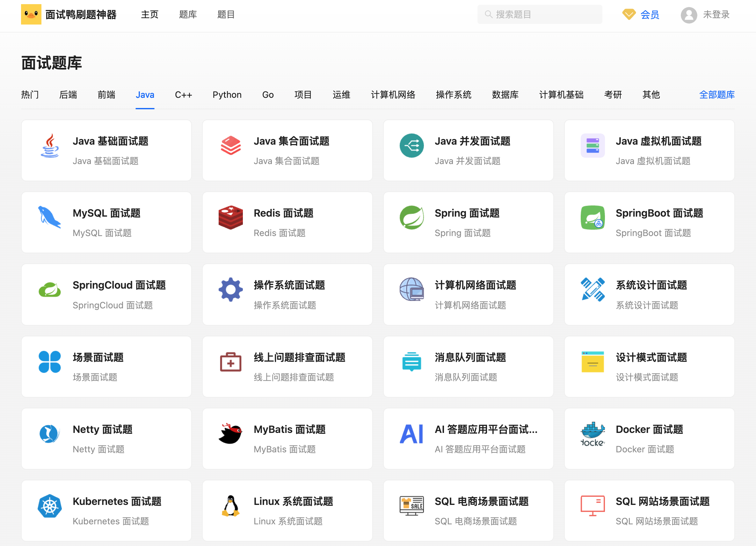756x546 pixels.
Task: Open the 主页 nav item
Action: coord(150,14)
